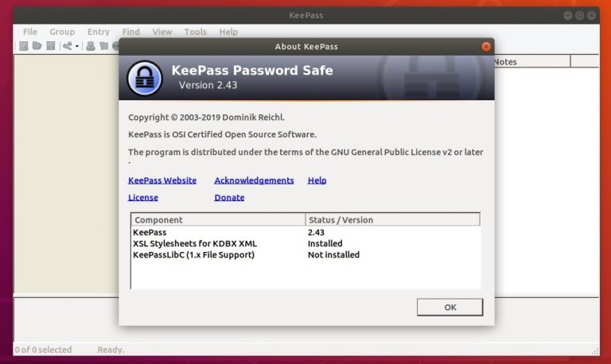Click the Copy User Name person icon
This screenshot has height=364, width=611.
[91, 46]
